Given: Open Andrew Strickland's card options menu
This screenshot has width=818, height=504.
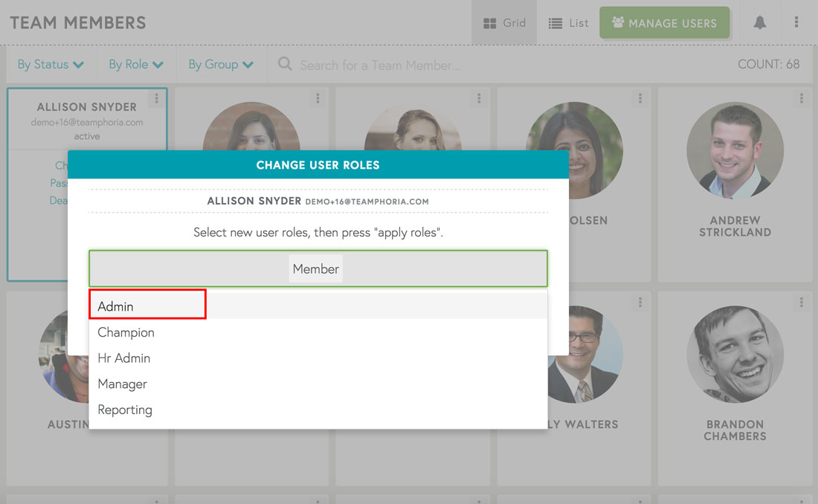Looking at the screenshot, I should point(801,98).
